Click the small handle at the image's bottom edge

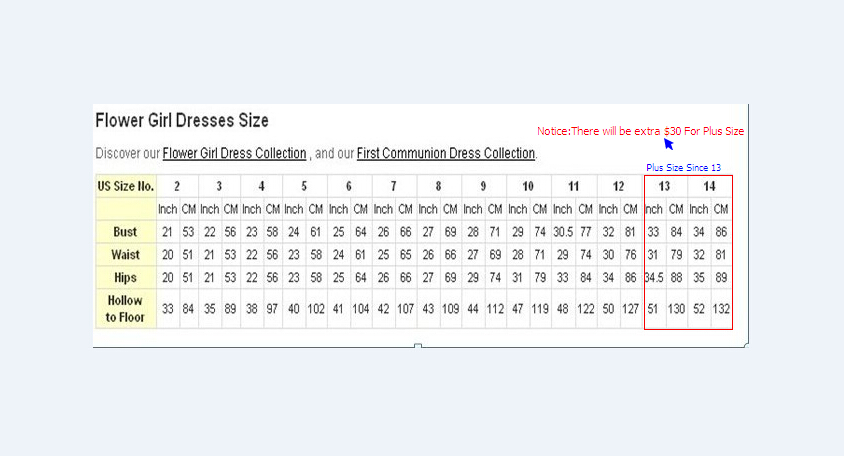pos(418,346)
